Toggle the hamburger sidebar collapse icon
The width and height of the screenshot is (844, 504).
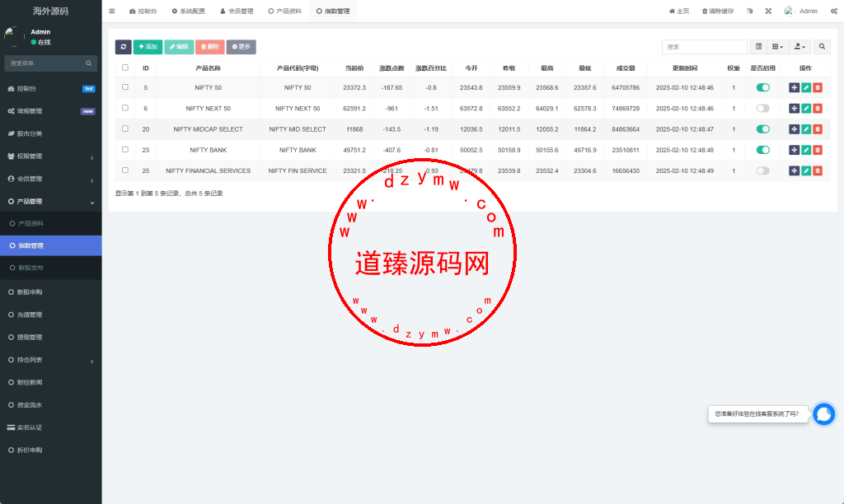[x=112, y=11]
